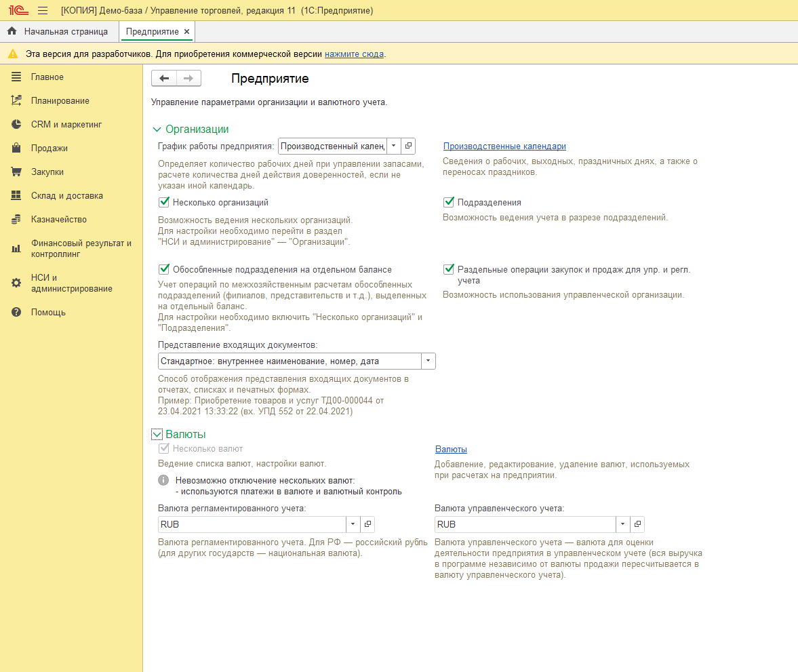Click the Финансовый результат chart icon
798x672 pixels.
click(16, 248)
